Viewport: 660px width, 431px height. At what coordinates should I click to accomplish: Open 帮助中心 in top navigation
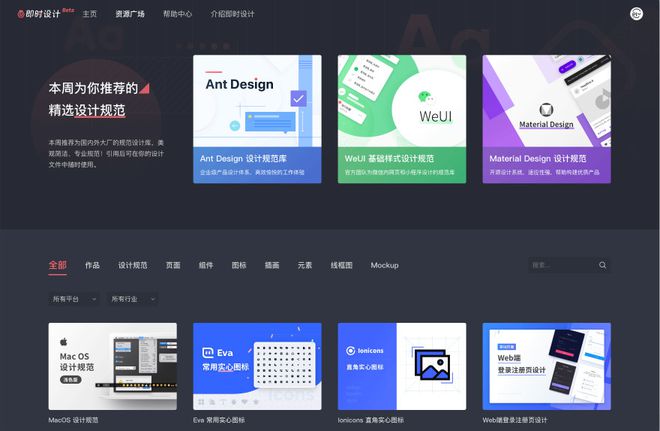coord(177,14)
